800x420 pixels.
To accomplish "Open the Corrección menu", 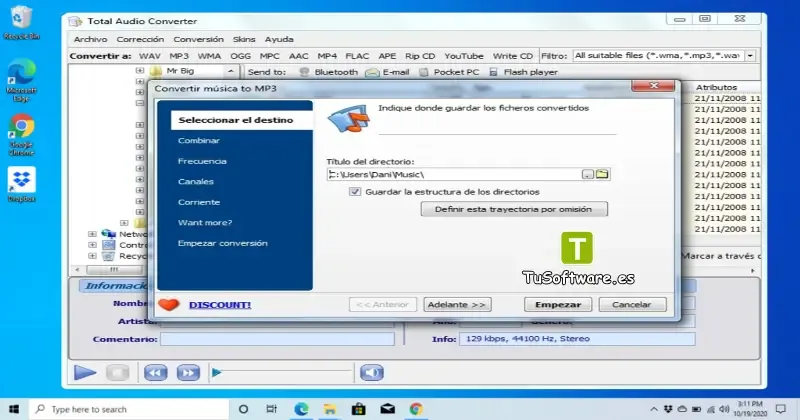I will click(140, 39).
